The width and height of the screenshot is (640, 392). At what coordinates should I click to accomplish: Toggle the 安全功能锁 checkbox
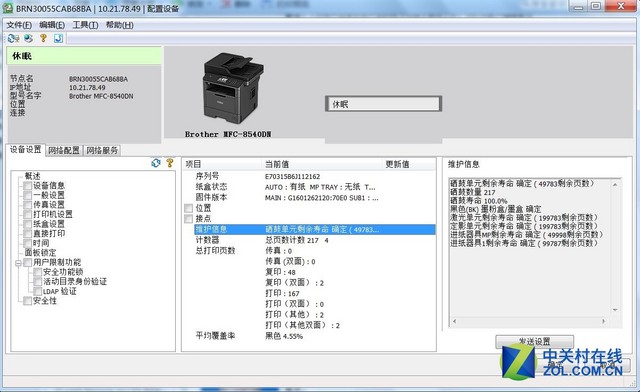tap(37, 272)
